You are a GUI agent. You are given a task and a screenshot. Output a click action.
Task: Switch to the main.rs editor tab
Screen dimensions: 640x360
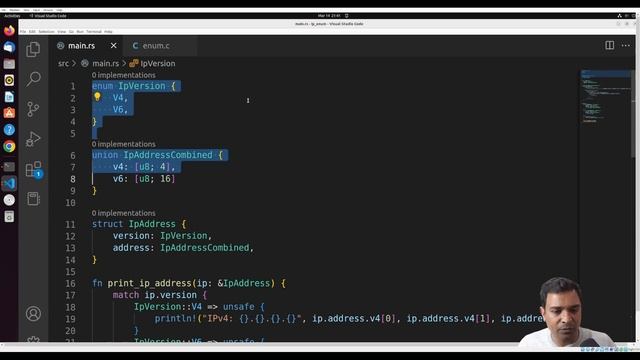click(x=81, y=46)
